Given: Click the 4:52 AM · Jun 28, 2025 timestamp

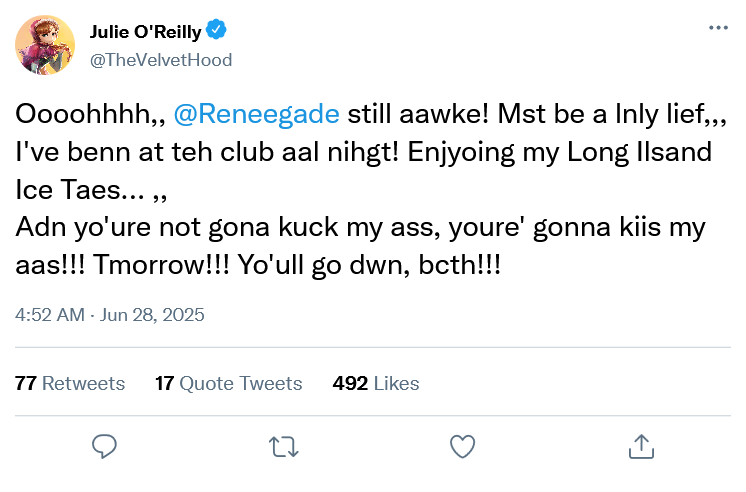Looking at the screenshot, I should 110,314.
